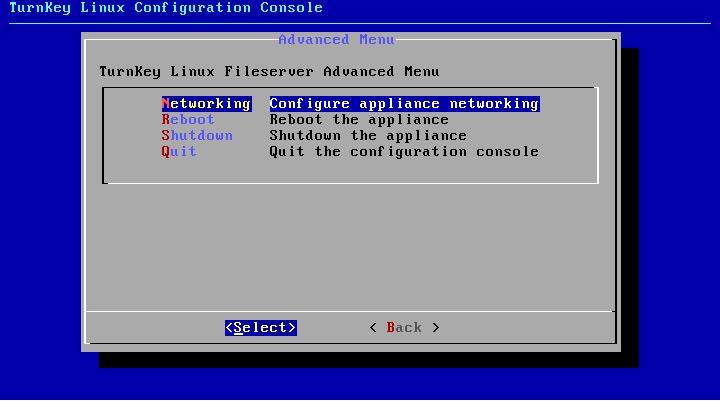Select the Networking menu entry
This screenshot has width=720, height=401.
(206, 104)
